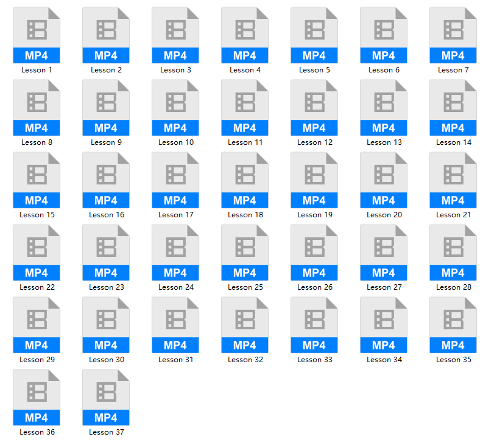This screenshot has height=448, width=483.
Task: Click the Lesson 7 video file icon
Action: pos(453,35)
